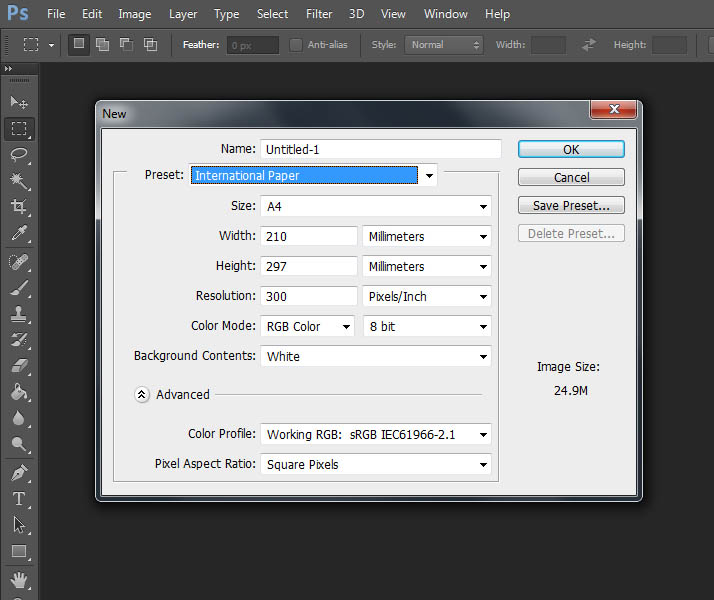The width and height of the screenshot is (714, 600).
Task: Open Width units dropdown Millimeters
Action: (427, 236)
